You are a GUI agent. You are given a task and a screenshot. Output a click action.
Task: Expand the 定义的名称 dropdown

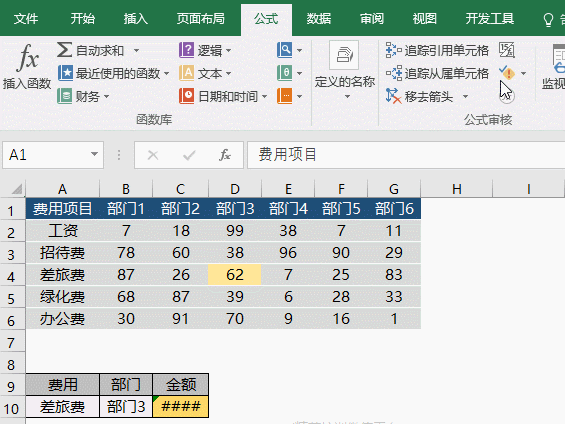347,97
